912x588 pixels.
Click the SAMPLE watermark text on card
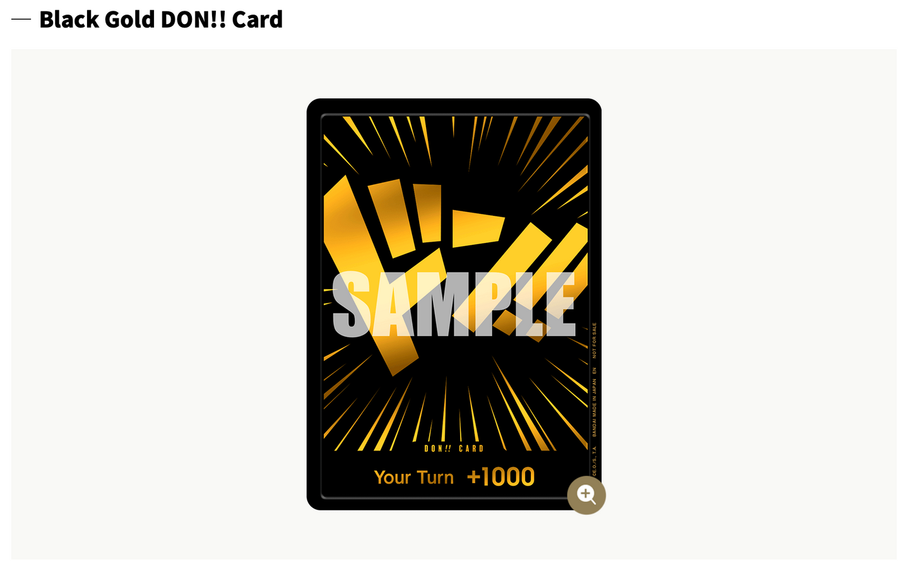[x=454, y=305]
